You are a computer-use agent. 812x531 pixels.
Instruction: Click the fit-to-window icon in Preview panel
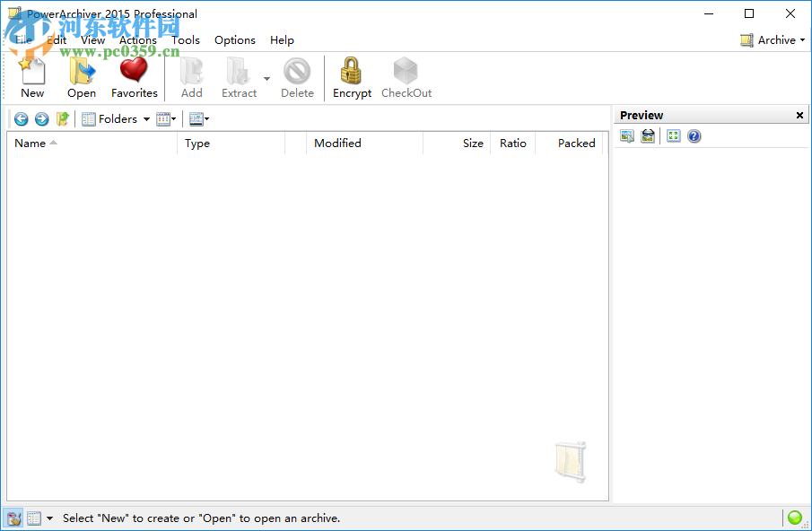[x=673, y=135]
